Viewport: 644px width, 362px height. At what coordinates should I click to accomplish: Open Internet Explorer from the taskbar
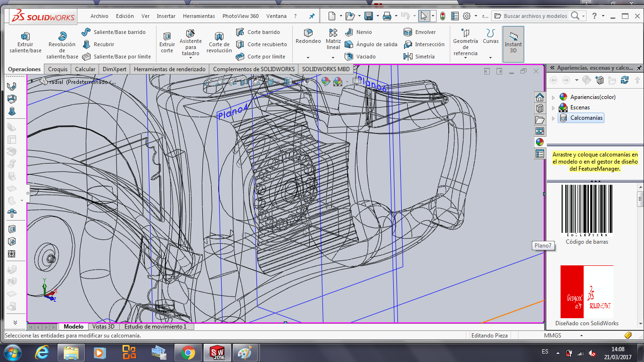click(x=41, y=353)
